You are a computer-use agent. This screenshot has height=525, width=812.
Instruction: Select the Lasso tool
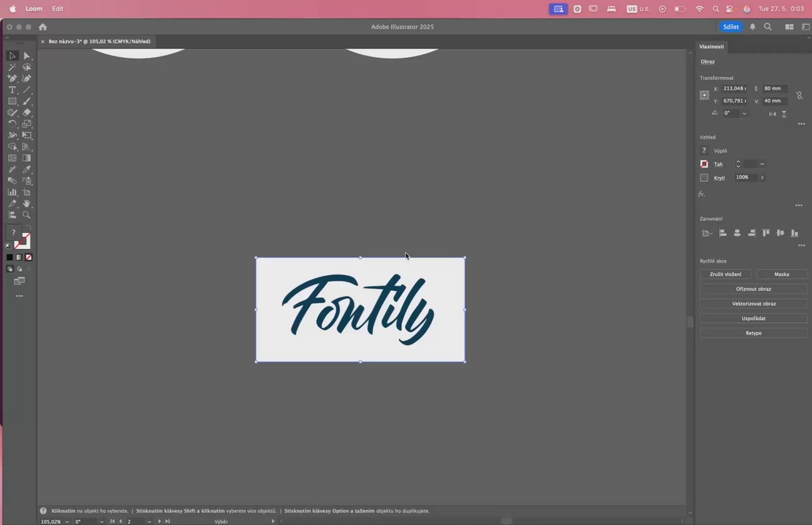coord(27,67)
